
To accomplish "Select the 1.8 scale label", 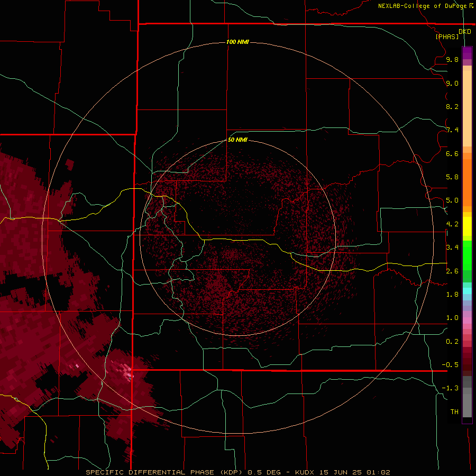I will 452,295.
